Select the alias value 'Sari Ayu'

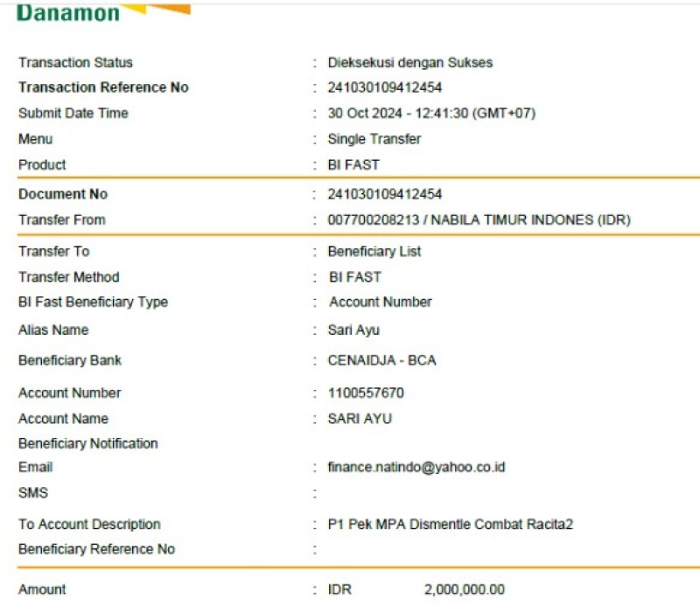click(353, 331)
